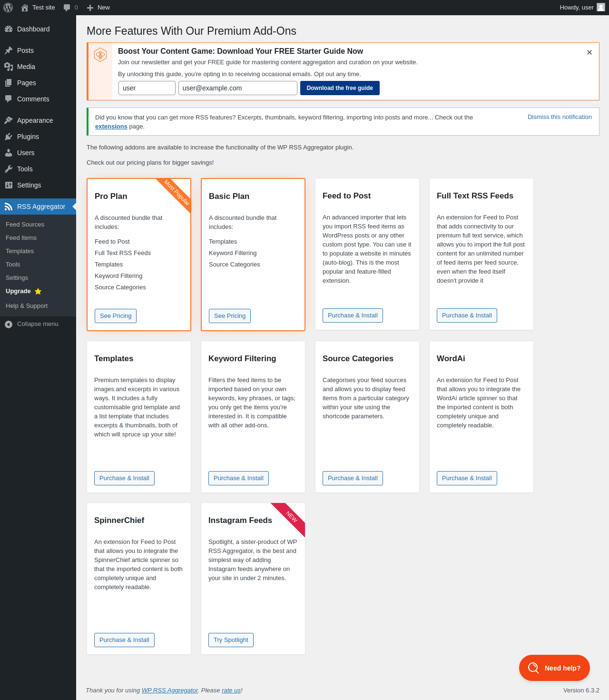Click the Need help? button label

562,668
